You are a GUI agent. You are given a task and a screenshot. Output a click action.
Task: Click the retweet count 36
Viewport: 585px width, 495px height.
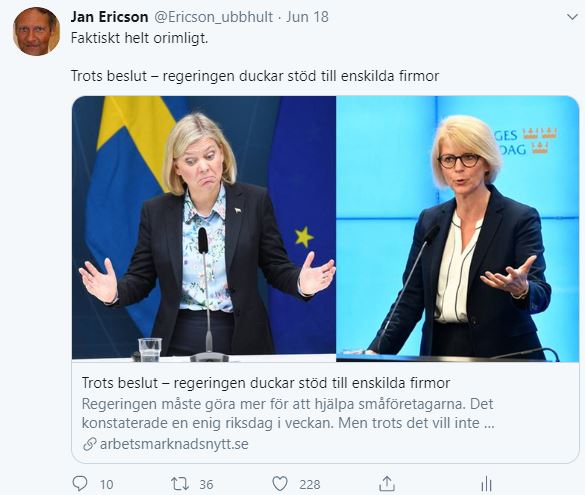tap(206, 485)
